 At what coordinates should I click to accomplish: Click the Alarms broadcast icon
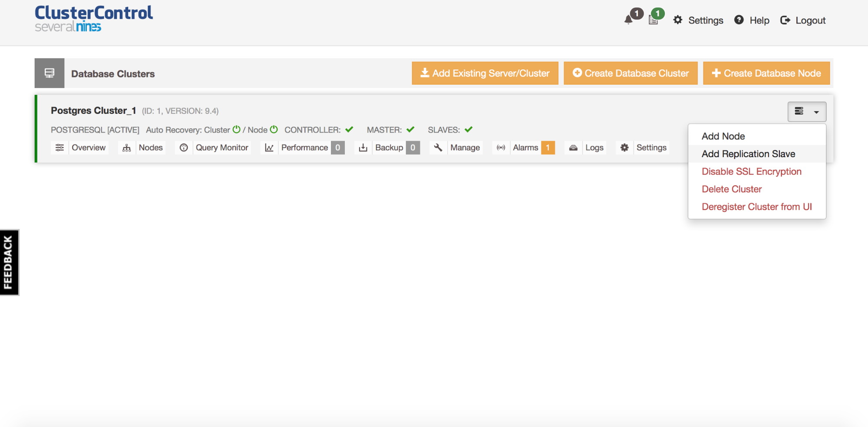(501, 148)
